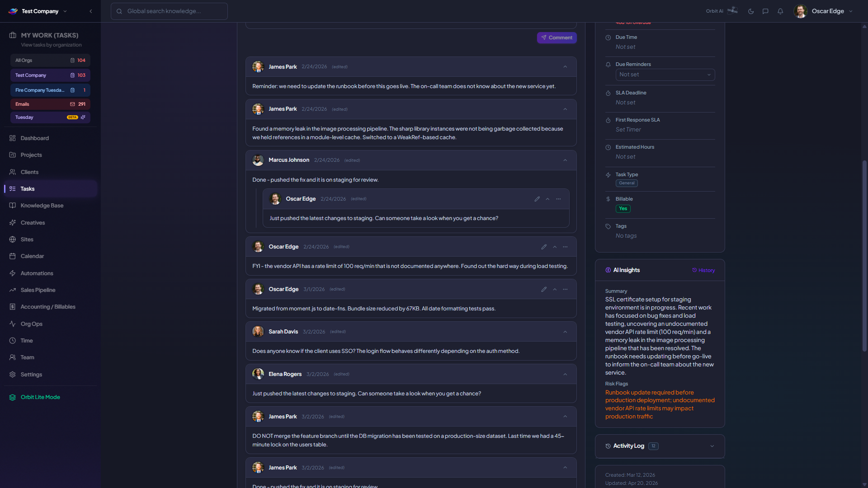Collapse Oscar Edge staging reply
This screenshot has width=868, height=488.
pyautogui.click(x=547, y=199)
